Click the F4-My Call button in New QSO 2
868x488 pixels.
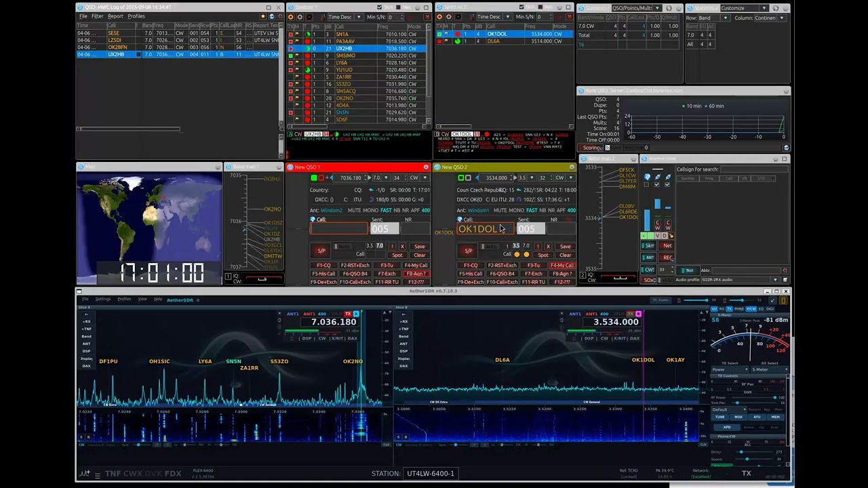pyautogui.click(x=562, y=266)
